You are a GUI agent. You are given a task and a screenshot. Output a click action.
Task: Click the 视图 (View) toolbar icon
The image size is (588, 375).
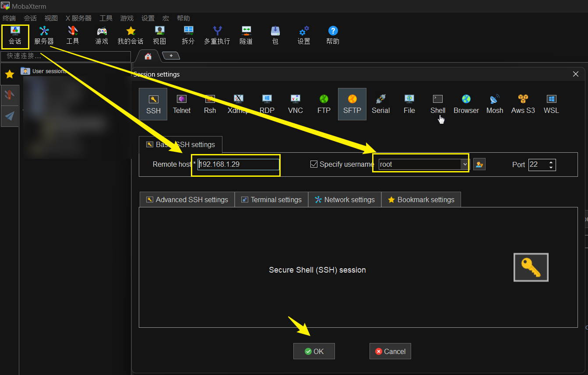click(159, 35)
